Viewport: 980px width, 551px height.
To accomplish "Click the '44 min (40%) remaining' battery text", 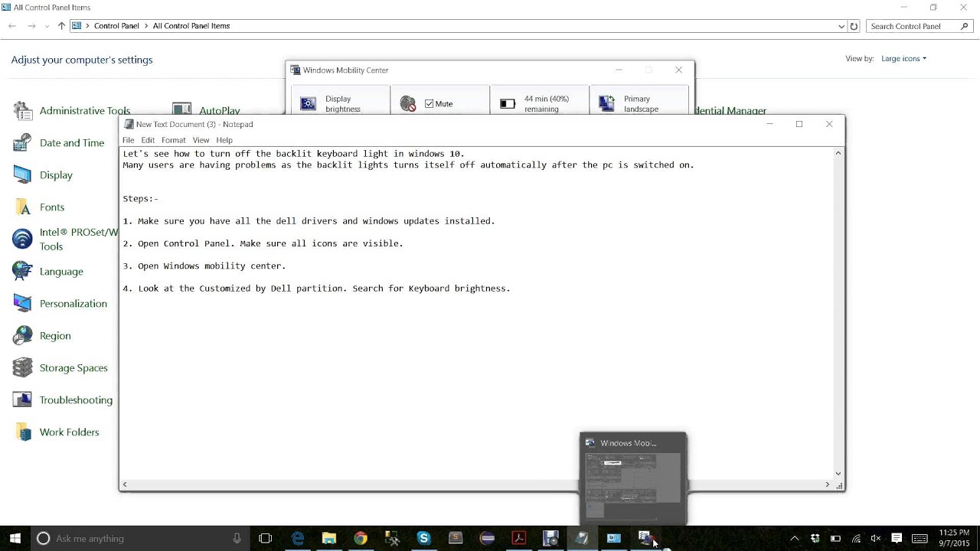I will pyautogui.click(x=547, y=104).
